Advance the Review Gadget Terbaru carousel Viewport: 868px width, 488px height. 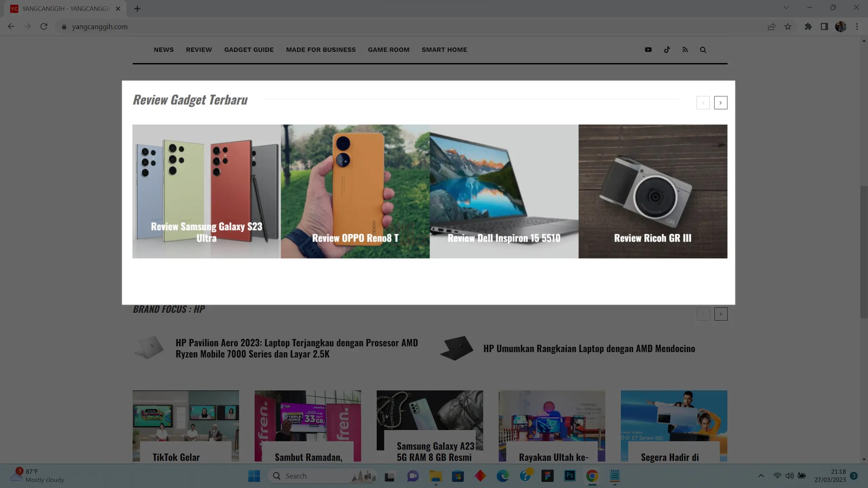[x=721, y=103]
